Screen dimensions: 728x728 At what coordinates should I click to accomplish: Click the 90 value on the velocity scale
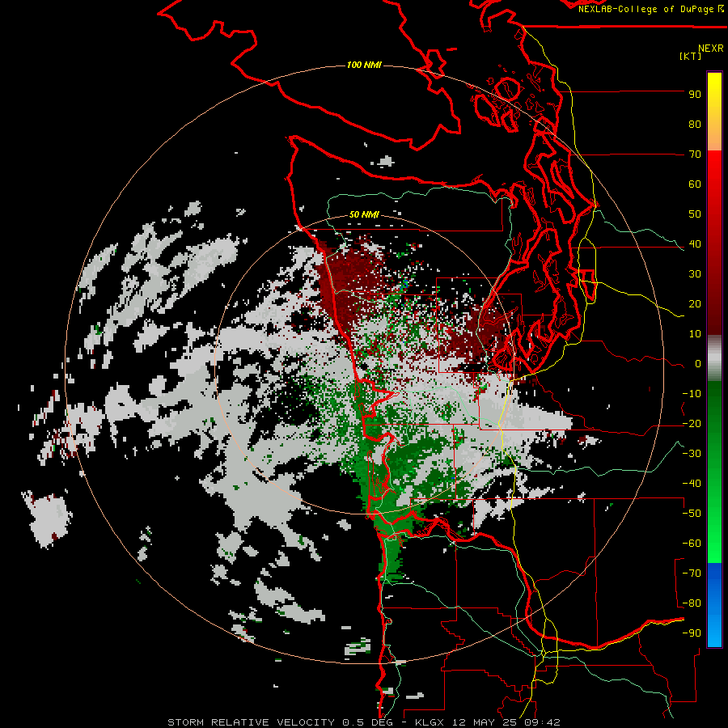(x=695, y=95)
